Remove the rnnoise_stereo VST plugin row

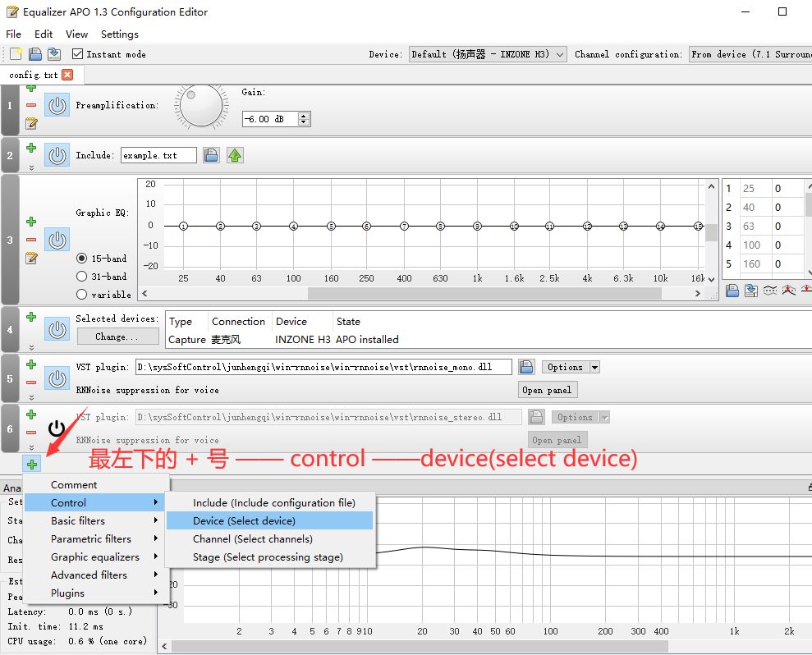[x=31, y=433]
